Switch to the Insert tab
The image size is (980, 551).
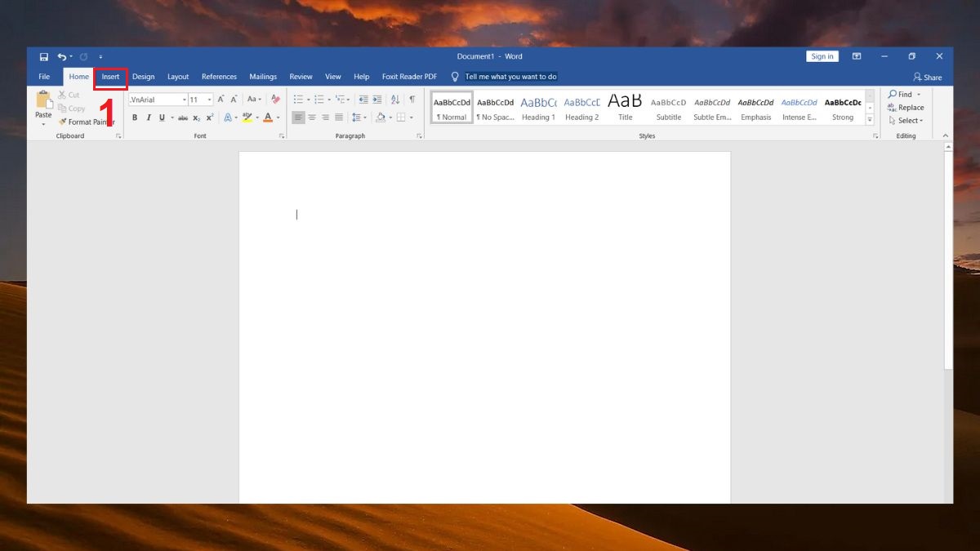pos(110,77)
